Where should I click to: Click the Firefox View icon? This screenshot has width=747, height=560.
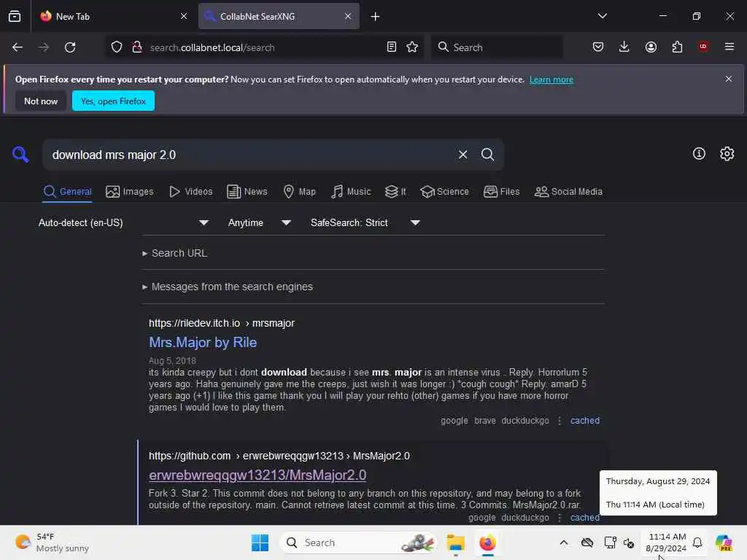[15, 16]
